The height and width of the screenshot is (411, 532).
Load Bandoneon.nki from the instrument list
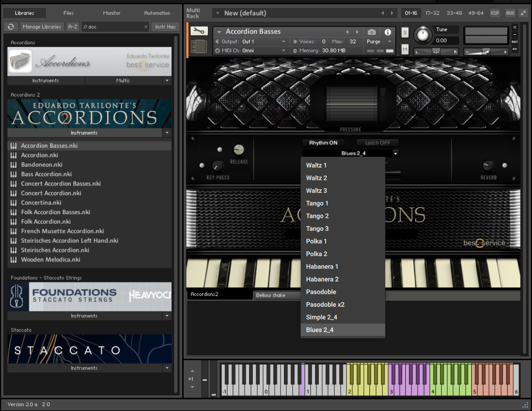(42, 164)
